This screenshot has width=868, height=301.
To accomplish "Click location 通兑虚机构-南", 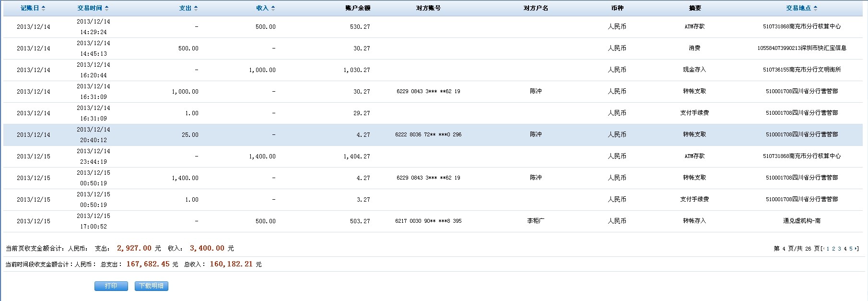I will [x=802, y=221].
